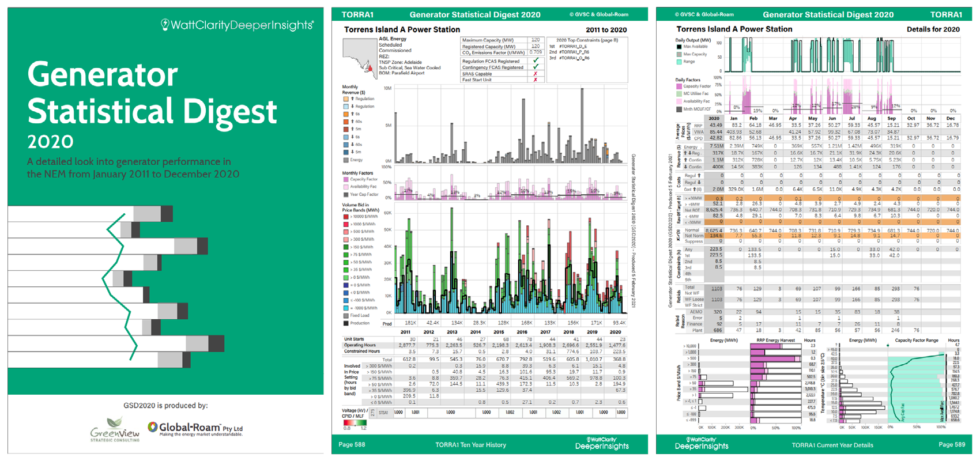Click the Constrained Hours row label
The height and width of the screenshot is (461, 980).
tap(361, 351)
